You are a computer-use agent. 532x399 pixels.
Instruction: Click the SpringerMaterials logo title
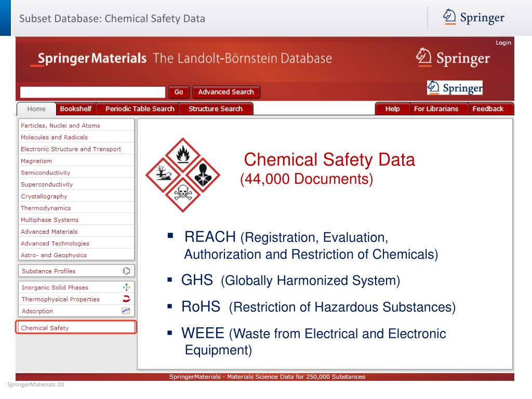[x=181, y=58]
